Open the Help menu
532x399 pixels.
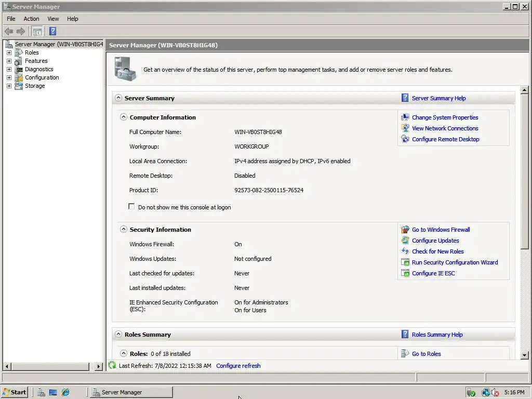click(73, 19)
